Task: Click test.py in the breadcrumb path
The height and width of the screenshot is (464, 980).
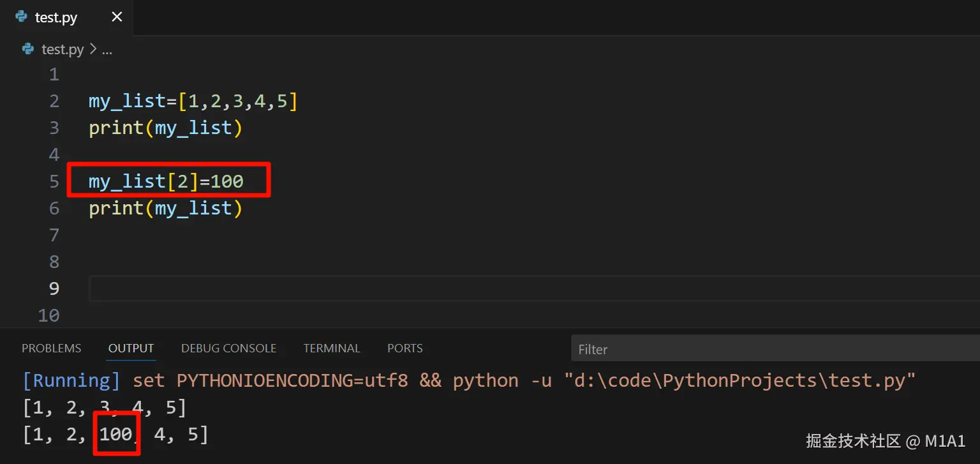Action: click(x=63, y=50)
